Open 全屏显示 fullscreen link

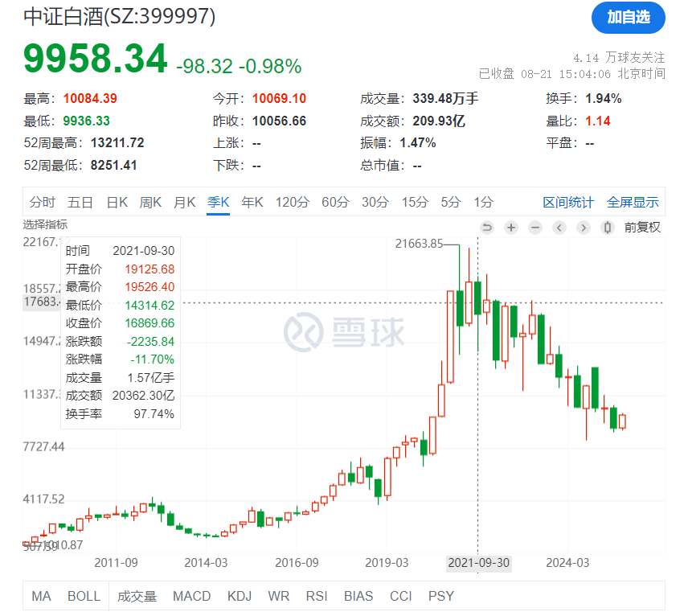633,202
